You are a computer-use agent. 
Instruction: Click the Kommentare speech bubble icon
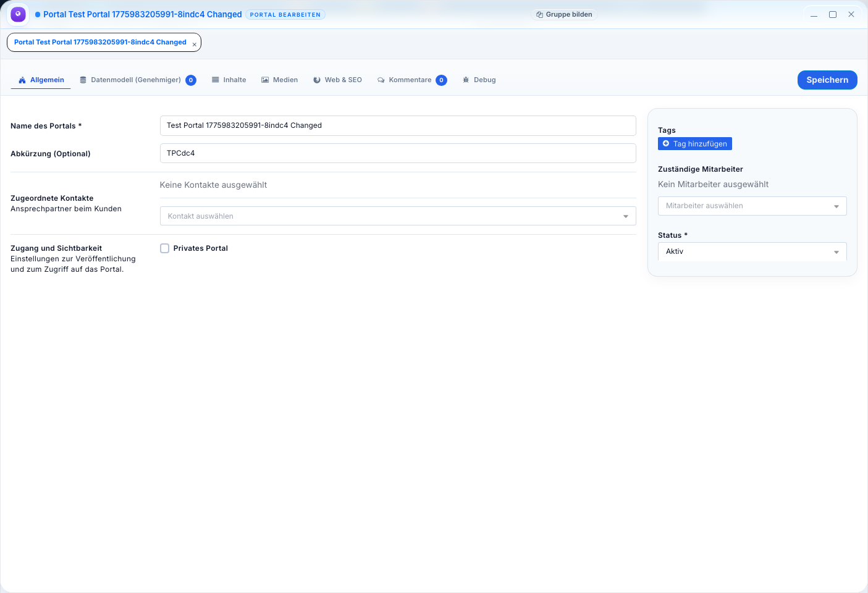[381, 80]
